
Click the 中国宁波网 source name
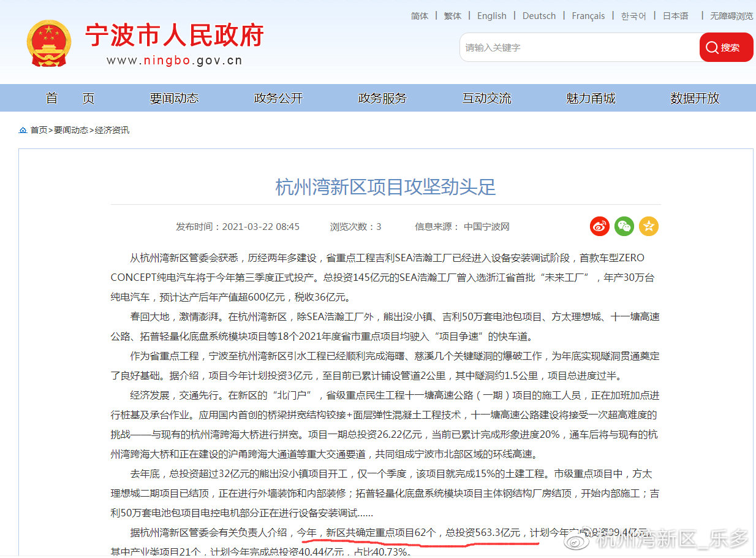[486, 227]
